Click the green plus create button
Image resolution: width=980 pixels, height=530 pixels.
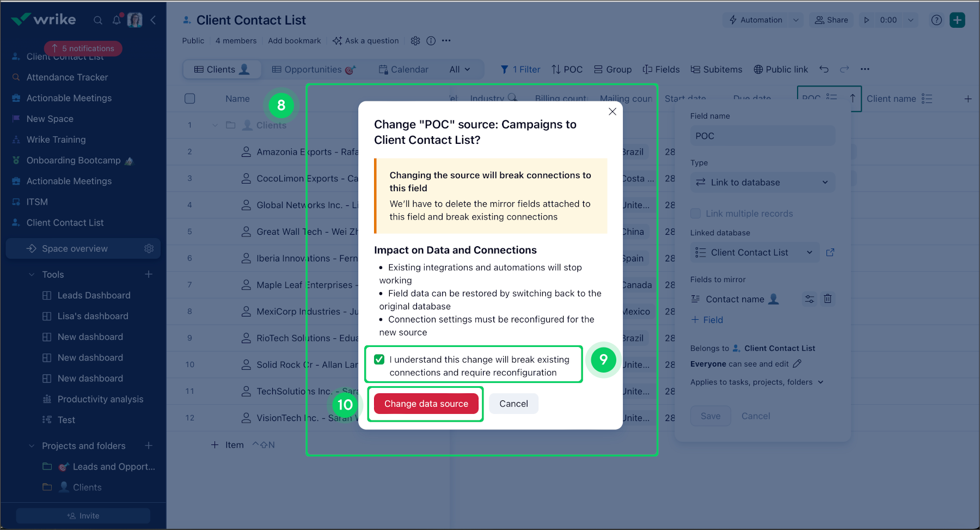[957, 20]
